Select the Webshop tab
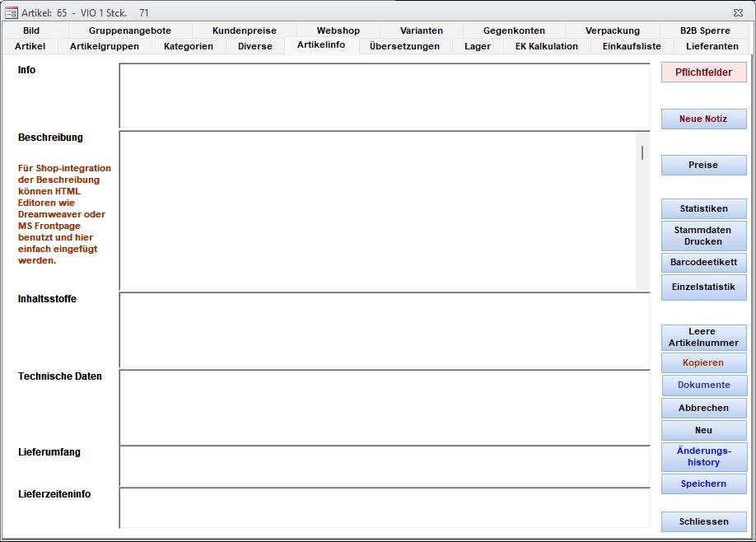Viewport: 756px width, 542px height. [x=338, y=30]
